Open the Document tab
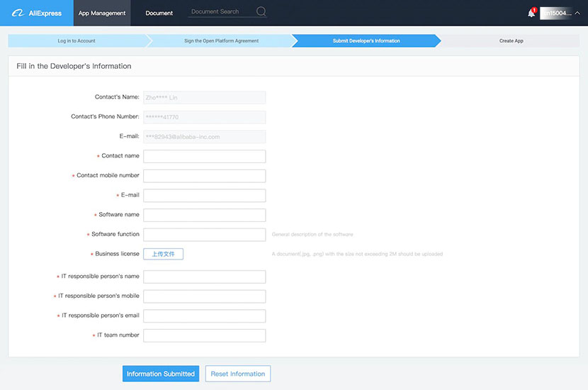 click(159, 13)
